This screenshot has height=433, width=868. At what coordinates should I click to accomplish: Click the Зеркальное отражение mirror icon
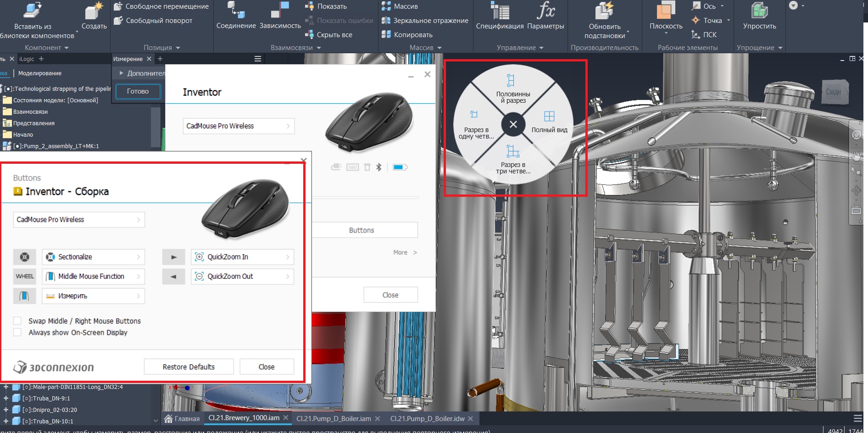click(386, 21)
